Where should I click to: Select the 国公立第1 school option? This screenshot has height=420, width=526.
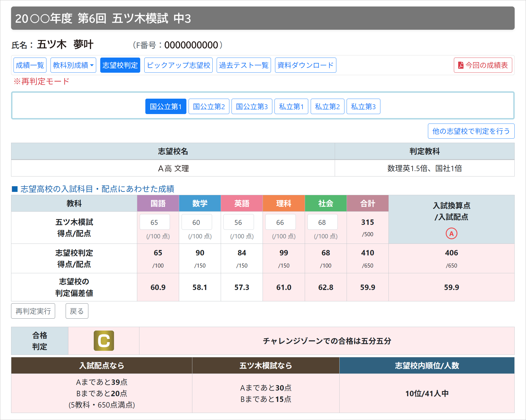166,106
